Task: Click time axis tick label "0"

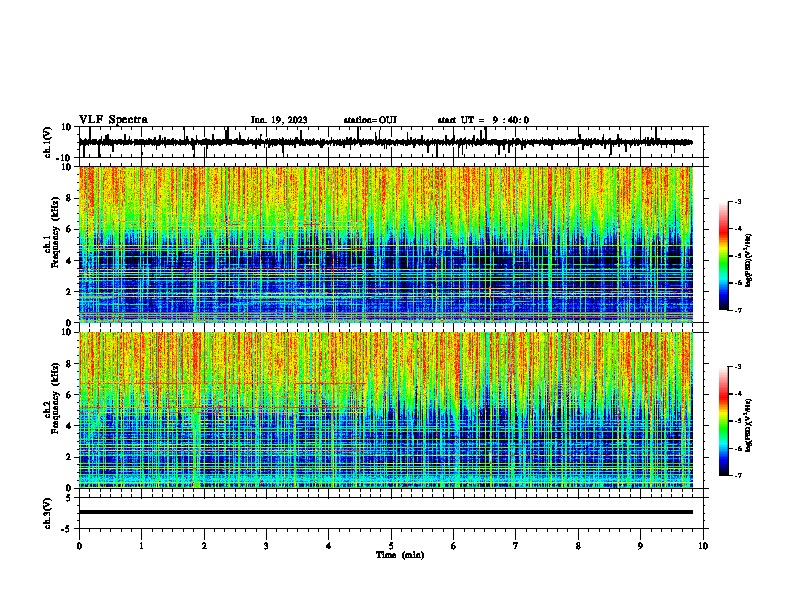Action: (x=79, y=546)
